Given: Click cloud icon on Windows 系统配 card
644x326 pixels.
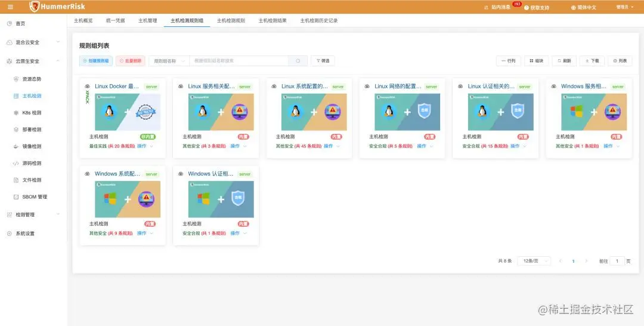Looking at the screenshot, I should [x=88, y=174].
